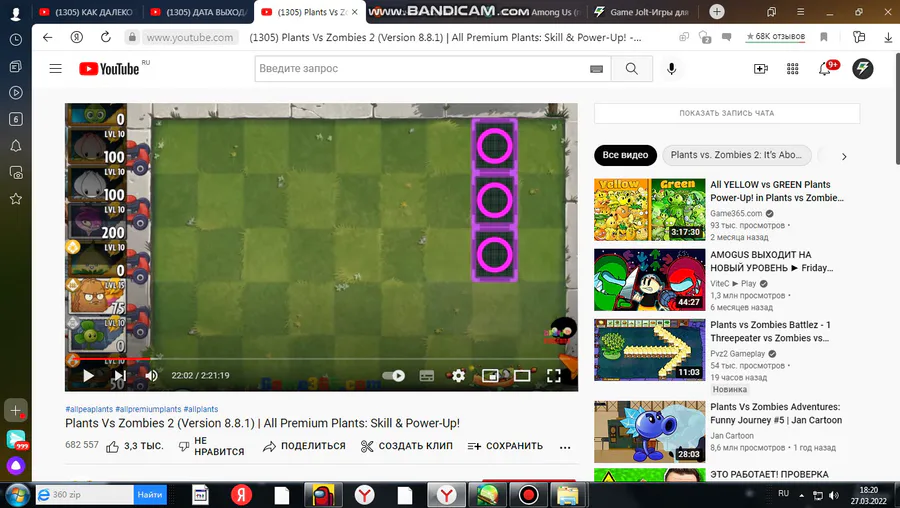This screenshot has height=508, width=900.
Task: Click the Найти button in taskbar search
Action: point(150,494)
